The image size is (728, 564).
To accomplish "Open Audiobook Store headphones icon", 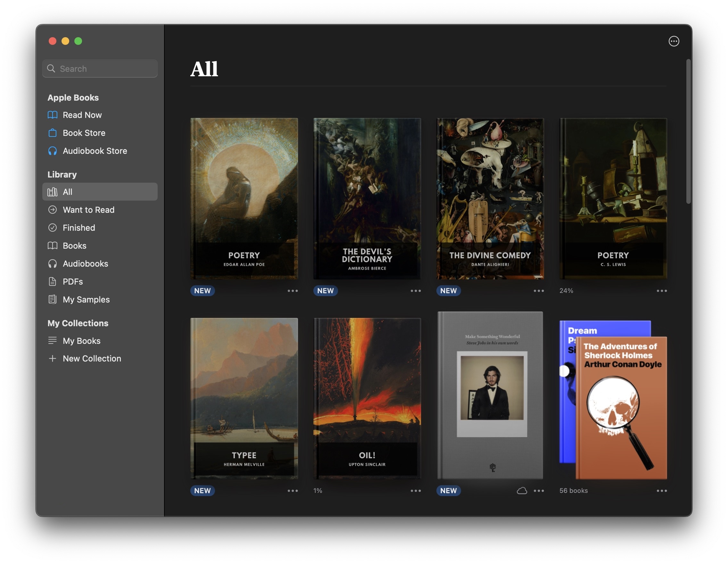I will coord(52,151).
